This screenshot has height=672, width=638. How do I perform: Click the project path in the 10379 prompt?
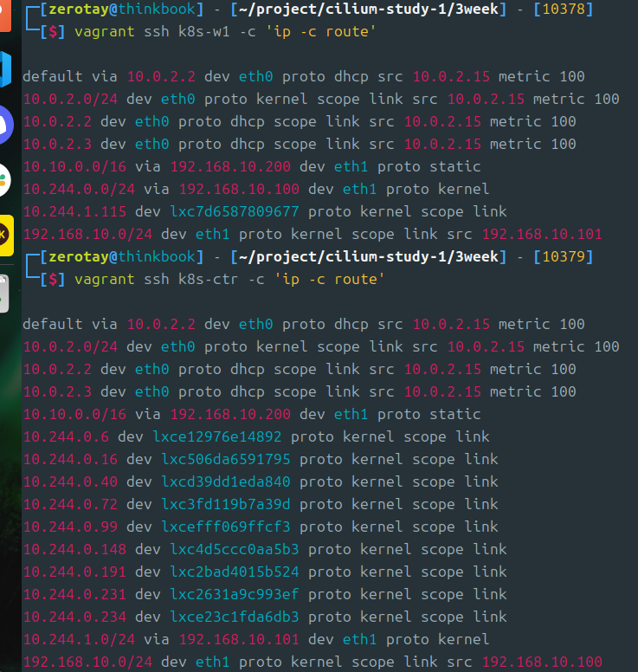pyautogui.click(x=369, y=256)
